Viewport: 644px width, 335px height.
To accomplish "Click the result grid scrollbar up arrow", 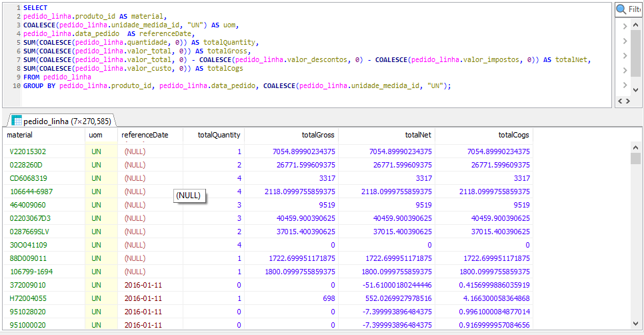I will click(635, 147).
